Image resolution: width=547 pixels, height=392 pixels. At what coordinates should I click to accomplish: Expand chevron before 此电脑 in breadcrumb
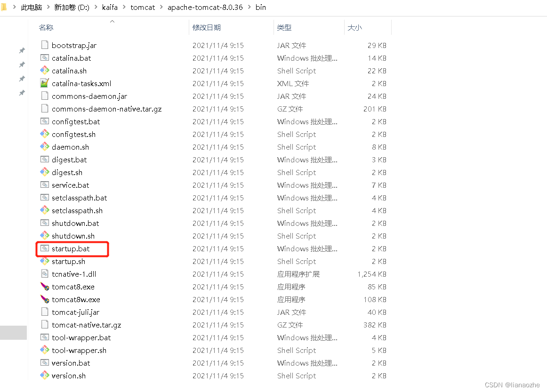[15, 7]
